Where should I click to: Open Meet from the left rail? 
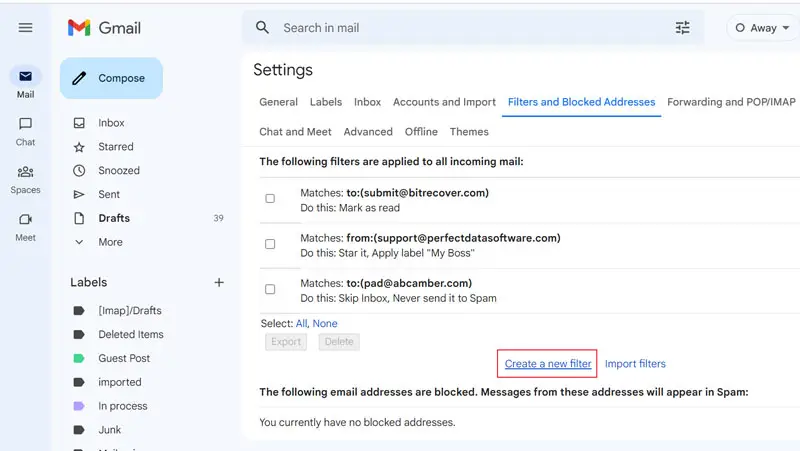(25, 220)
